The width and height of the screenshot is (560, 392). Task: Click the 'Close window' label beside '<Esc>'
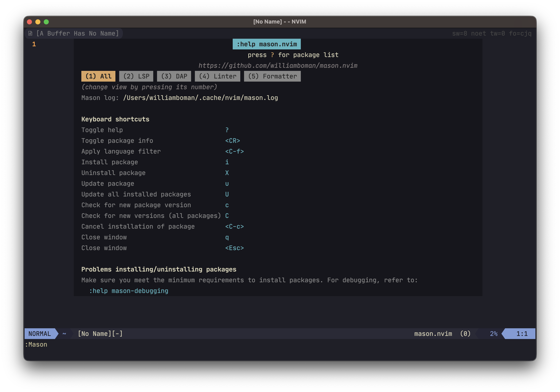(104, 248)
